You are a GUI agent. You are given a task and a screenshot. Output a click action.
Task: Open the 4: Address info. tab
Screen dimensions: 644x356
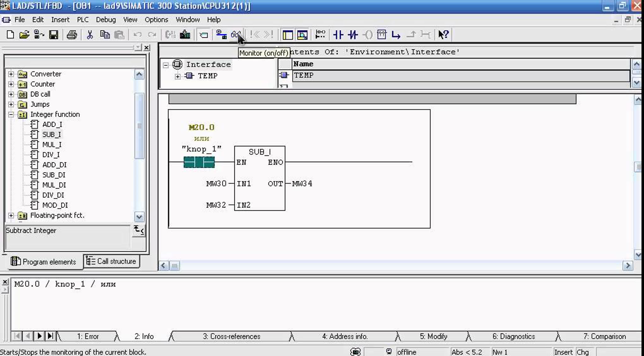coord(345,337)
